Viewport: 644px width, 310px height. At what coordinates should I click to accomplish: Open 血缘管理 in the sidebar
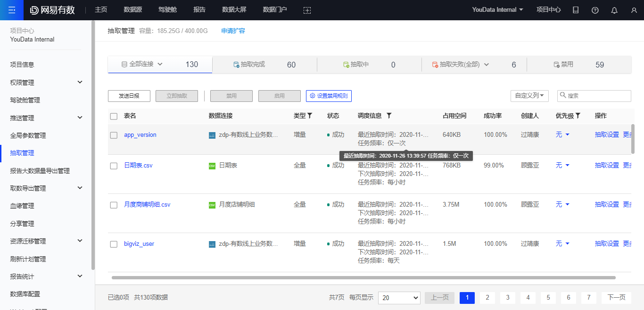pyautogui.click(x=22, y=206)
